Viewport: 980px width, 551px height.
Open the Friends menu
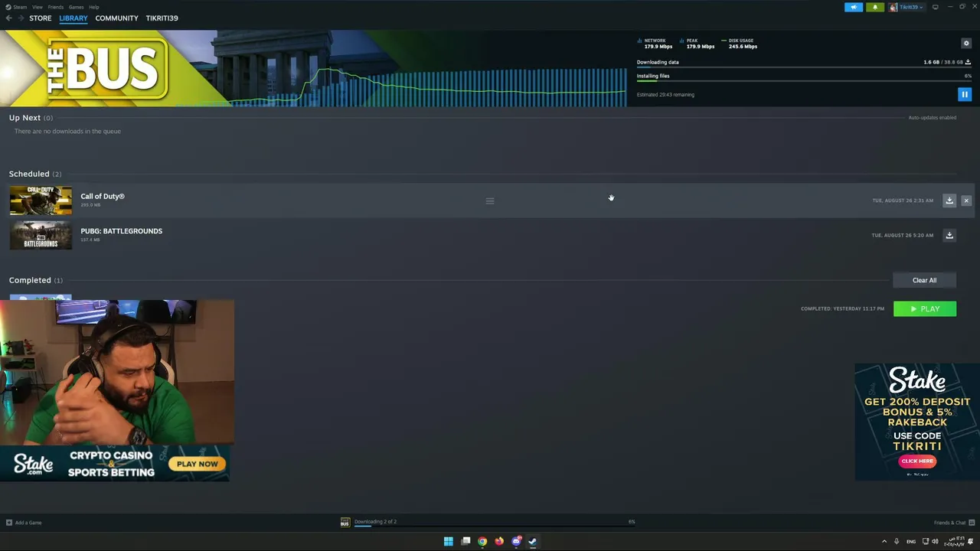point(56,7)
